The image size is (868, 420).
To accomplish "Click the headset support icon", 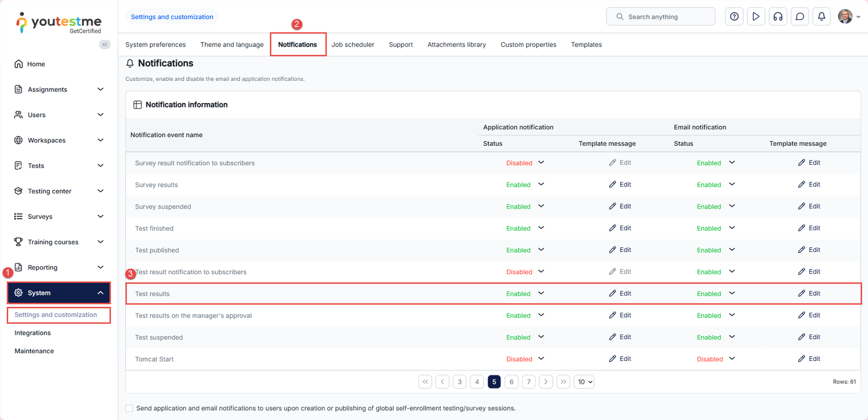I will [778, 17].
